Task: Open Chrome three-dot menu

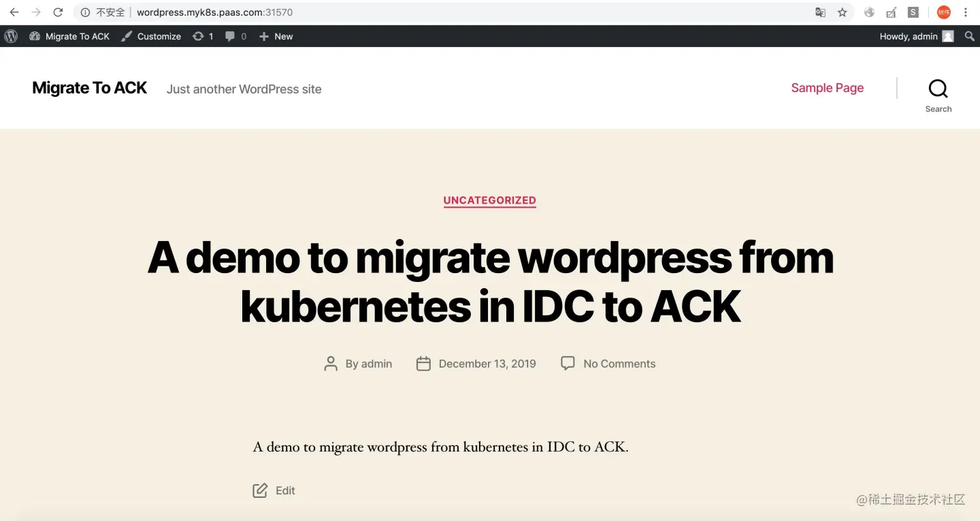Action: 966,12
